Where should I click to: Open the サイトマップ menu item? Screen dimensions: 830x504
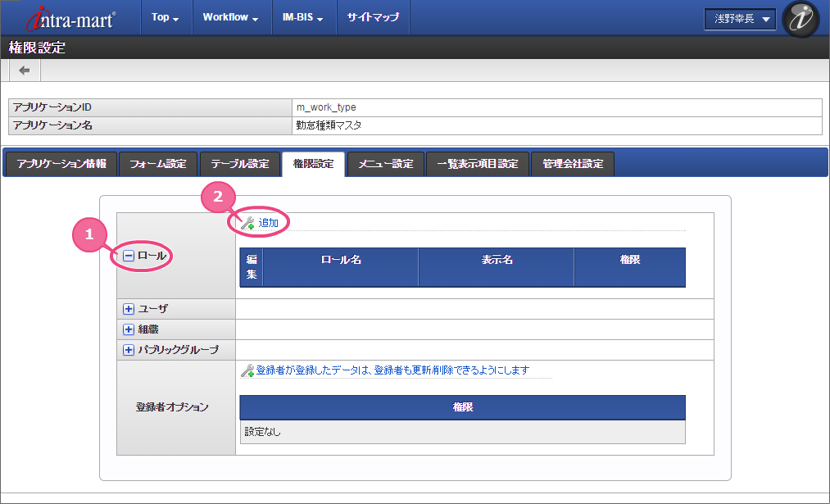[373, 17]
